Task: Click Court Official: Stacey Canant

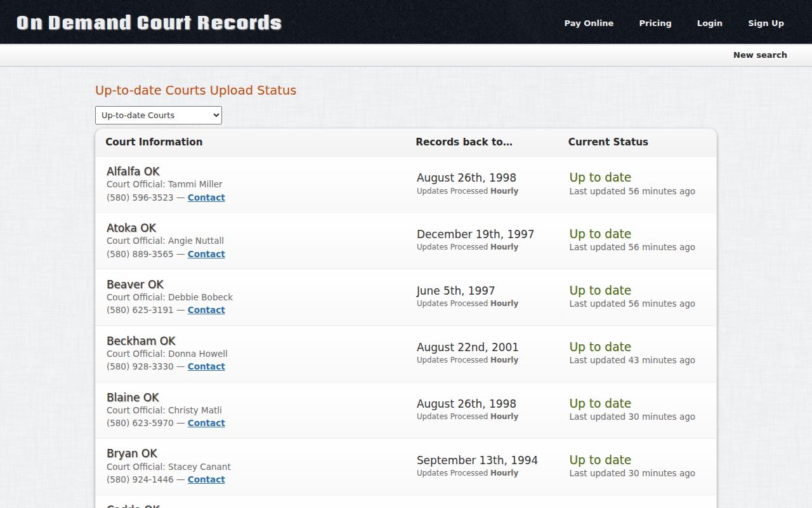Action: (x=169, y=467)
